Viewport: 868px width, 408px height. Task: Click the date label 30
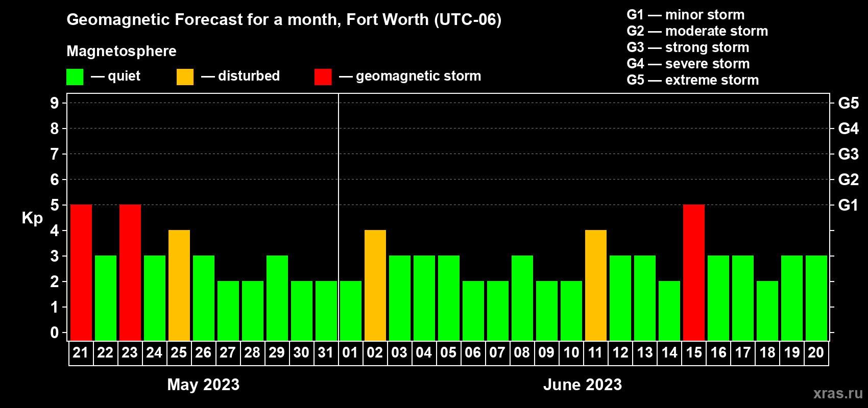301,352
